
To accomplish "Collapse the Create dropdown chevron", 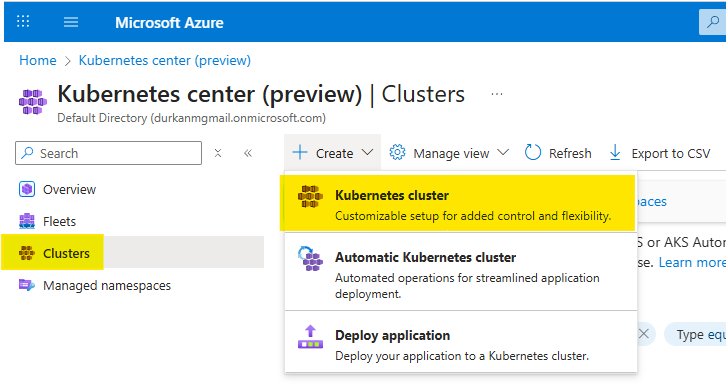I will 367,152.
